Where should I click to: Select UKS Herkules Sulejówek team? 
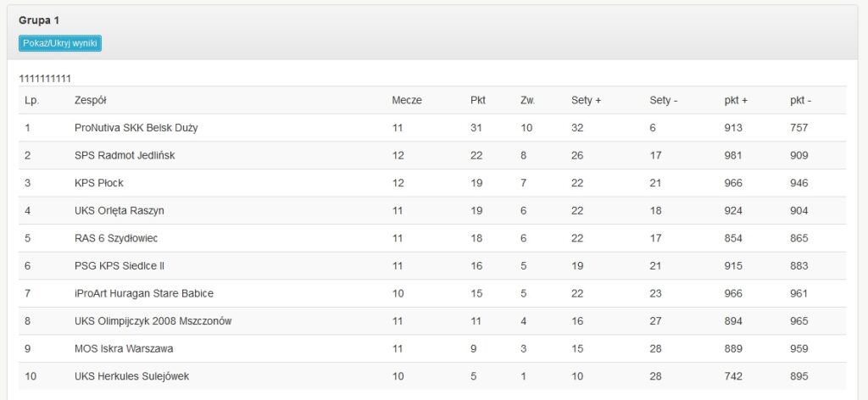coord(133,376)
